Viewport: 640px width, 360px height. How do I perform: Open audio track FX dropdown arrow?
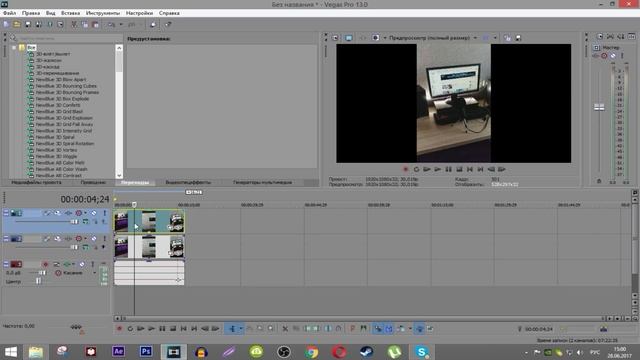coord(74,264)
